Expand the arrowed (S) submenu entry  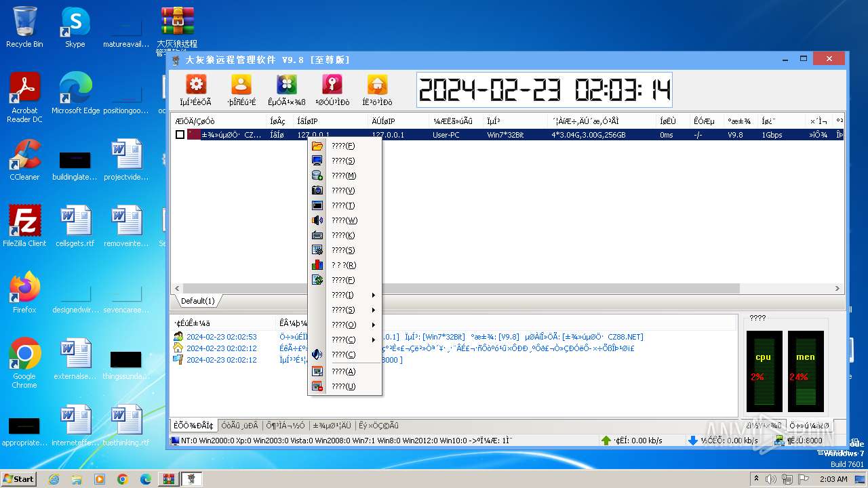[x=344, y=310]
